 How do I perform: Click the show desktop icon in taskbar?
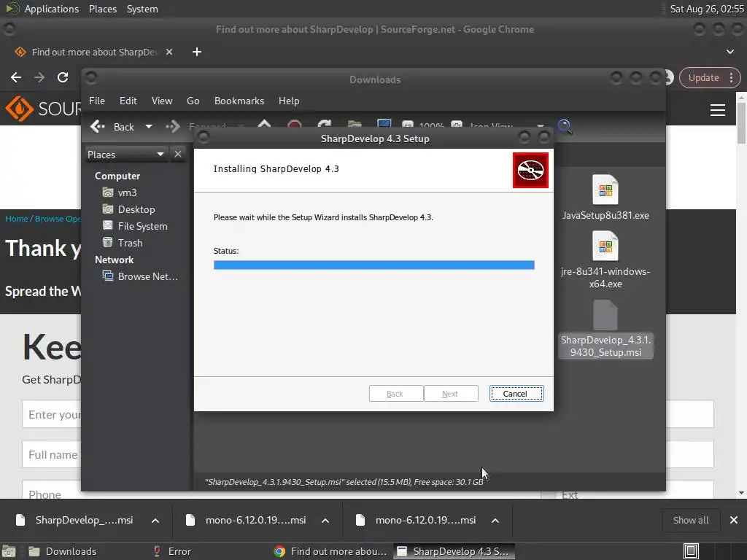coord(9,551)
